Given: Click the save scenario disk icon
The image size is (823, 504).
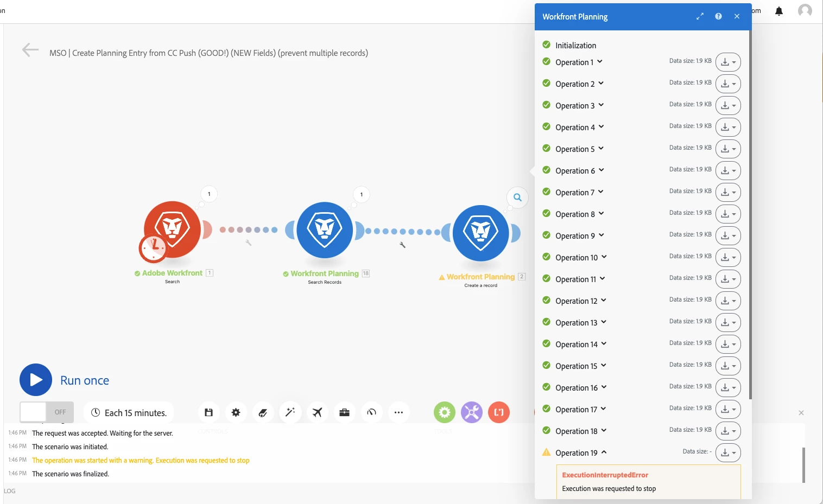Looking at the screenshot, I should click(208, 412).
